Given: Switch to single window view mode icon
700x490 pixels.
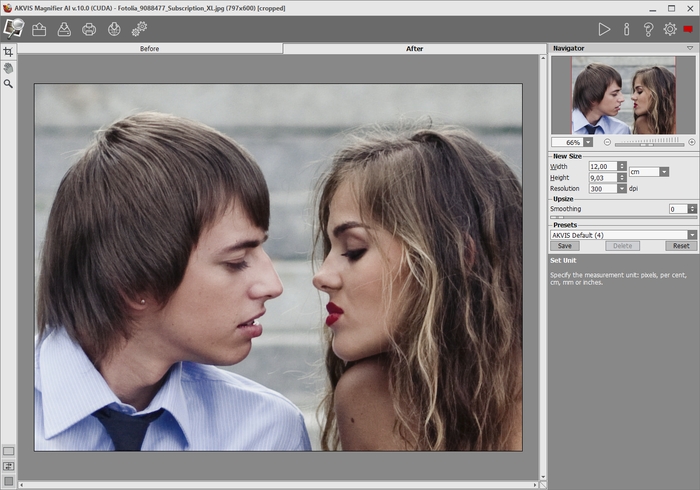Looking at the screenshot, I should point(8,451).
